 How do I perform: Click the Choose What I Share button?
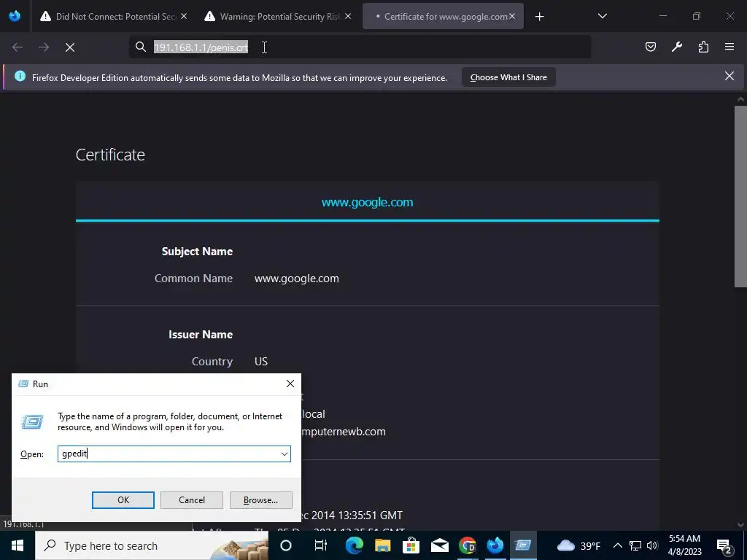point(508,77)
